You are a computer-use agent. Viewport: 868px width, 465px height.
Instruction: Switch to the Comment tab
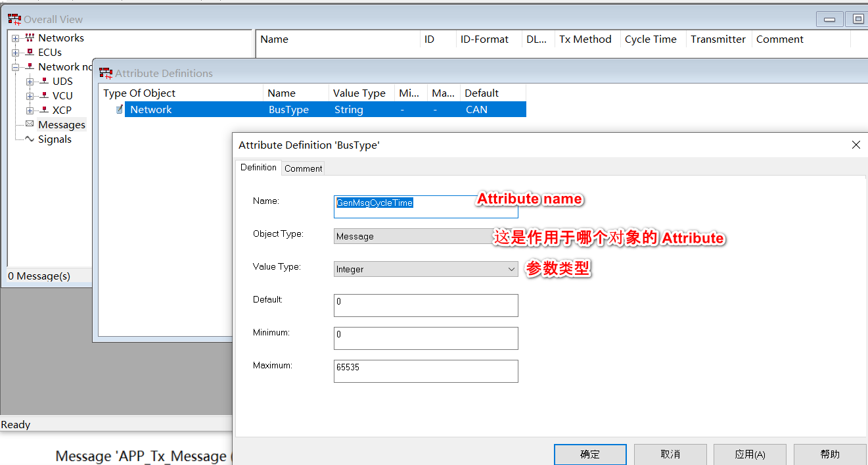click(303, 168)
